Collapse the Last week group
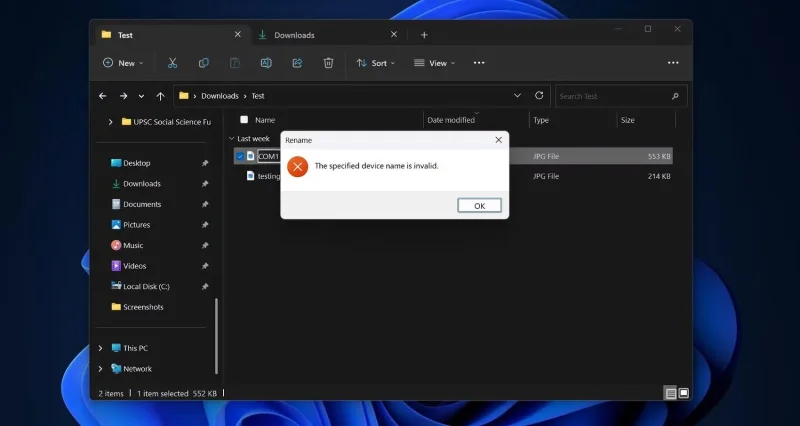 [232, 138]
